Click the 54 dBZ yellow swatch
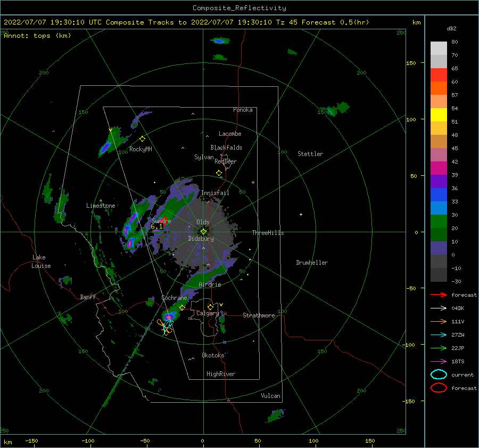 439,115
